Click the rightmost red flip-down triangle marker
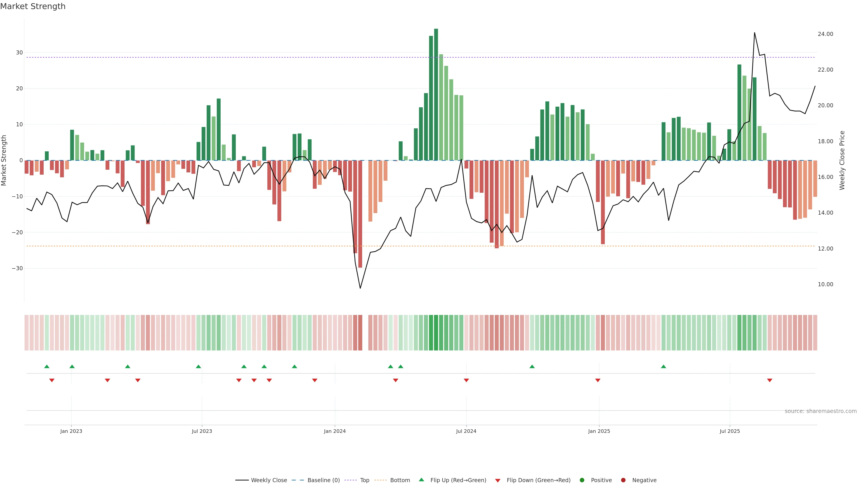Image resolution: width=868 pixels, height=488 pixels. (770, 380)
